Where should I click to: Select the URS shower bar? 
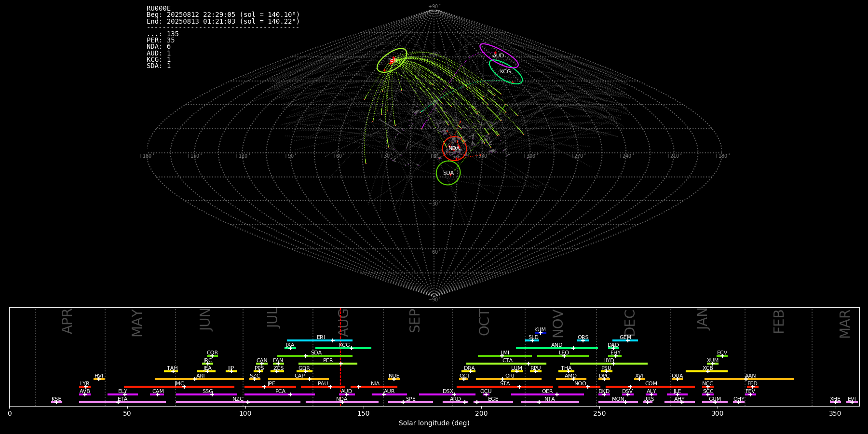[x=648, y=402]
